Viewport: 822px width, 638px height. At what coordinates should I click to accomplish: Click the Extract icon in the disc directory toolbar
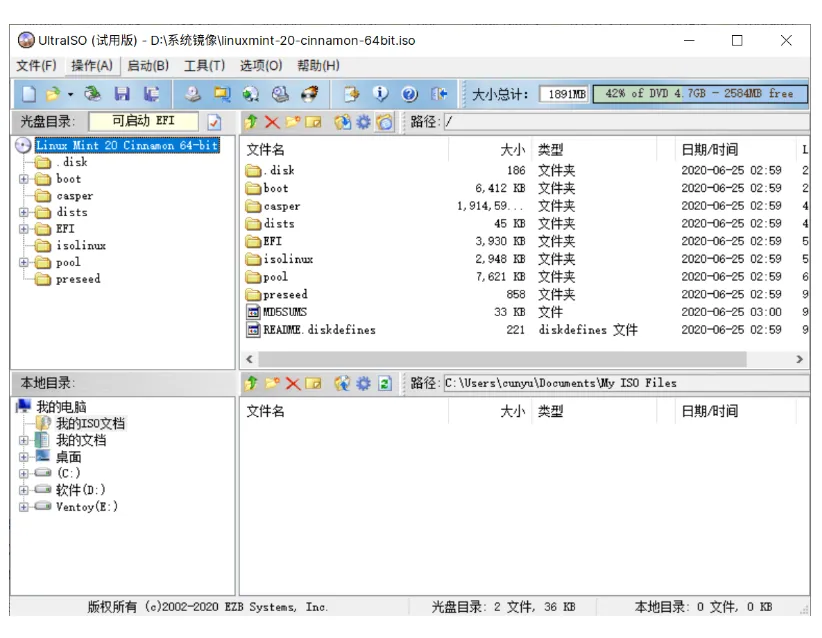pyautogui.click(x=342, y=122)
